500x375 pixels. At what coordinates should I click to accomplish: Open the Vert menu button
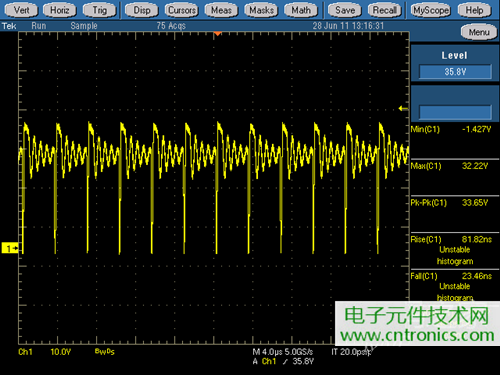[21, 10]
